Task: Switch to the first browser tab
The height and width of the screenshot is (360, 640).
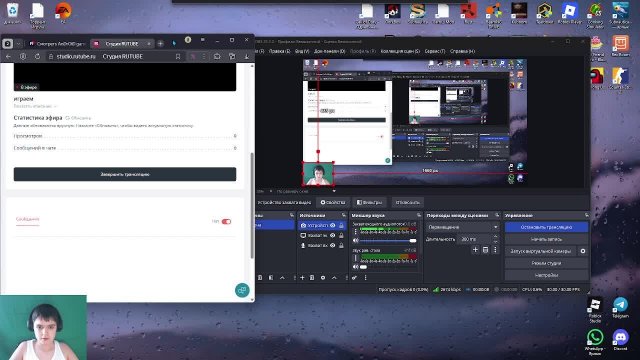Action: click(x=57, y=44)
